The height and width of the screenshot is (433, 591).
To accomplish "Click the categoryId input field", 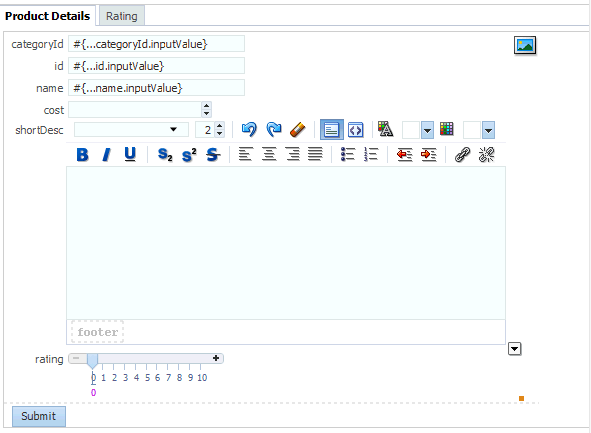I will [x=156, y=44].
